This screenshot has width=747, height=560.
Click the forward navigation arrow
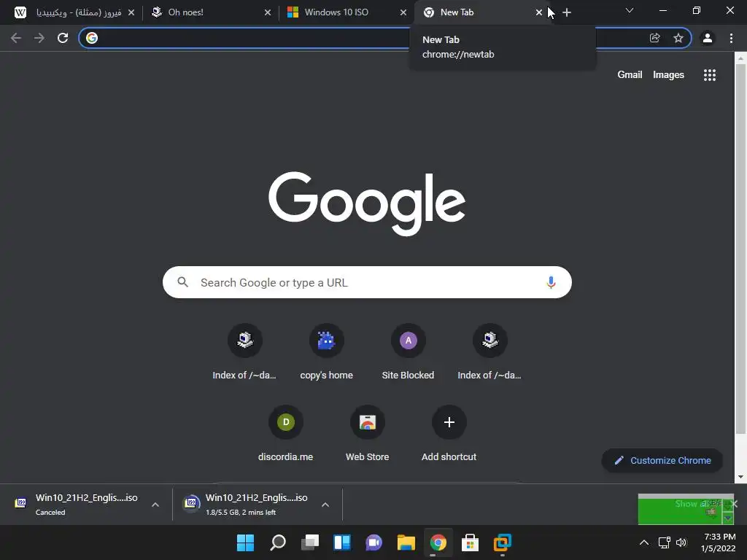pos(39,38)
